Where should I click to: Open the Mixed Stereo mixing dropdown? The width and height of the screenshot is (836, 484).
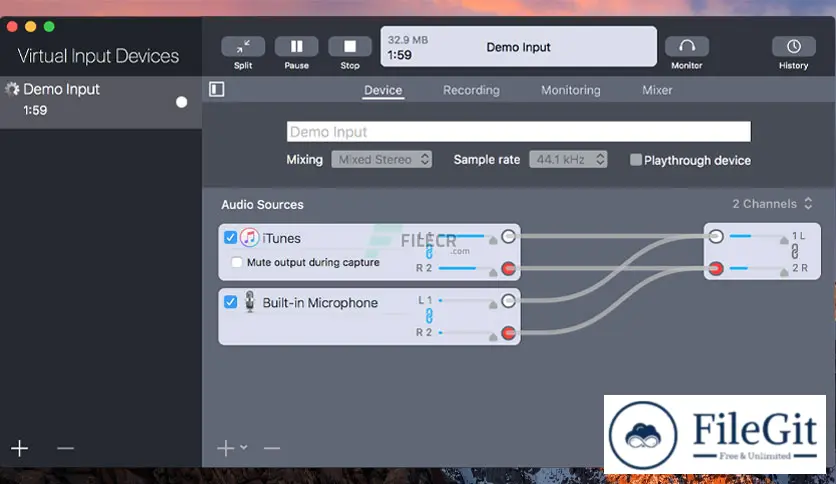381,159
